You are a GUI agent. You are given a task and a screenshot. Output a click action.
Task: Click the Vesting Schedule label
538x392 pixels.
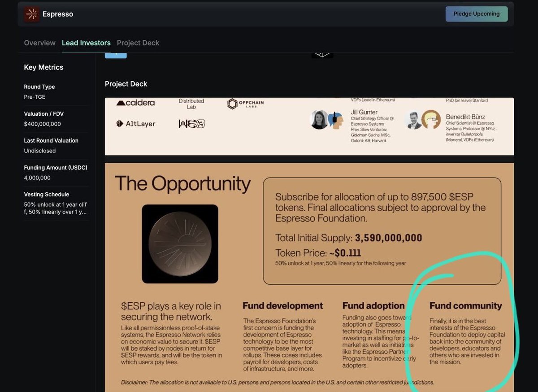coord(47,194)
